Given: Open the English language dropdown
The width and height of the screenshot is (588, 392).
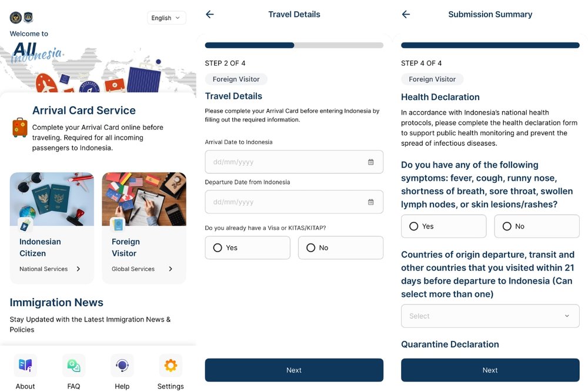Looking at the screenshot, I should 166,18.
